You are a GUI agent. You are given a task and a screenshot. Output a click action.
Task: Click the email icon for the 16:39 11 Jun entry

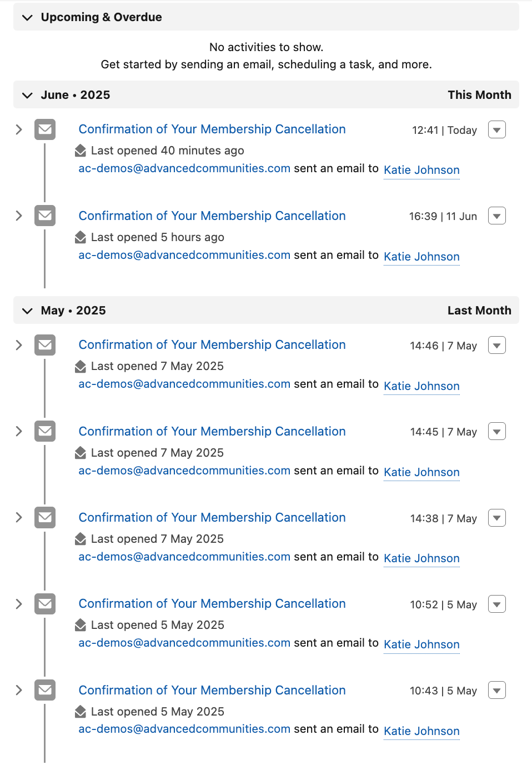pyautogui.click(x=45, y=216)
